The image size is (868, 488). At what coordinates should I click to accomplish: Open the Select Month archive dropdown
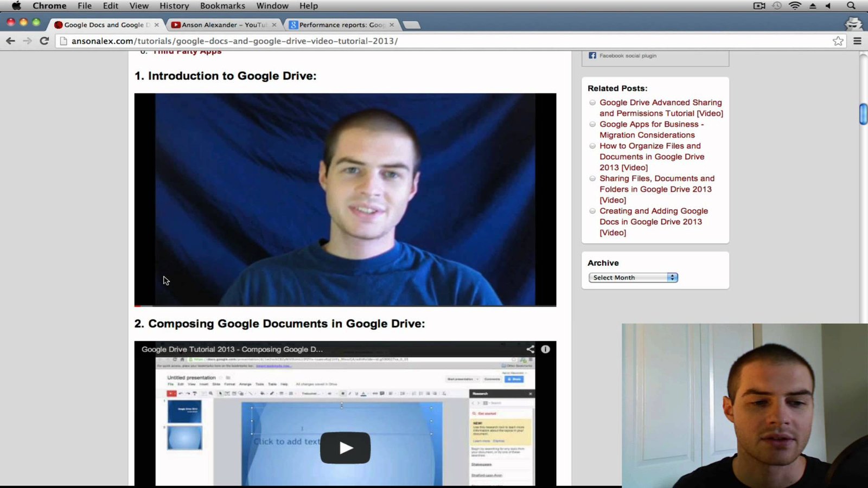pyautogui.click(x=633, y=278)
